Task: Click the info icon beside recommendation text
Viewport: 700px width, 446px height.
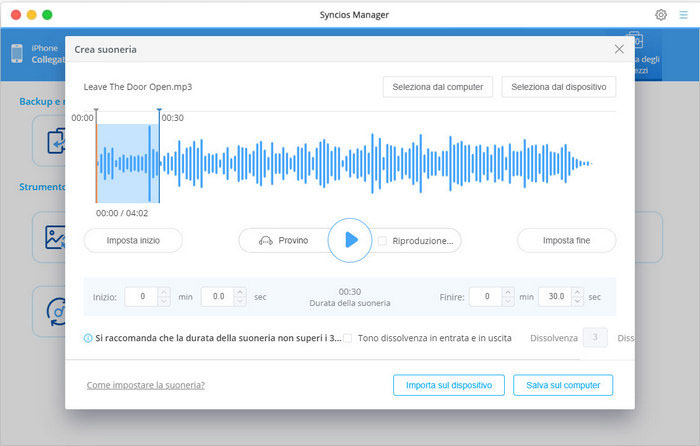Action: pos(88,338)
